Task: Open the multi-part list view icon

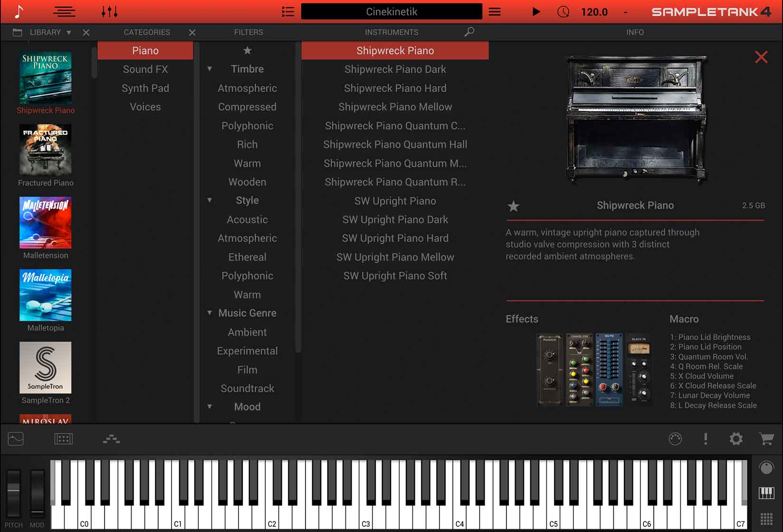Action: [64, 11]
